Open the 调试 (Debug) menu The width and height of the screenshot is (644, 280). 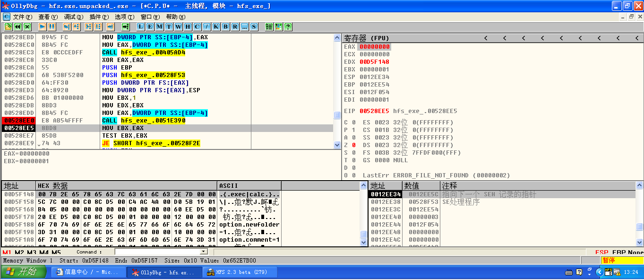(73, 17)
